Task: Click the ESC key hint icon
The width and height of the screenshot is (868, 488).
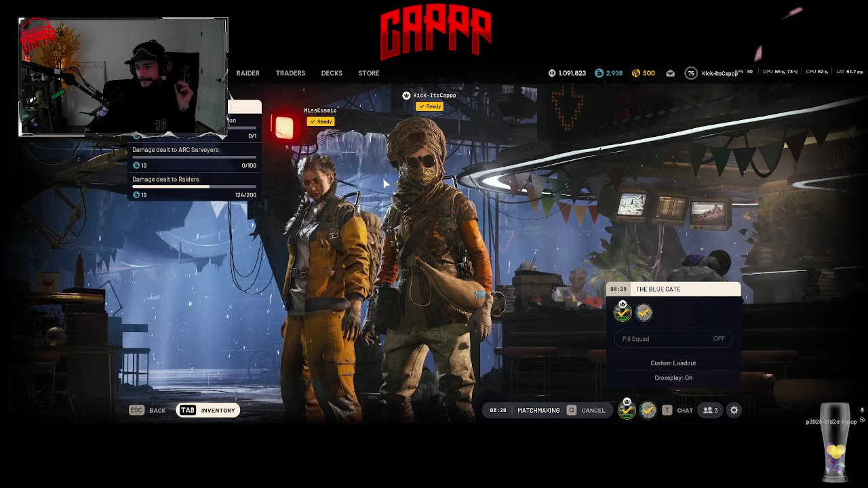Action: click(136, 410)
